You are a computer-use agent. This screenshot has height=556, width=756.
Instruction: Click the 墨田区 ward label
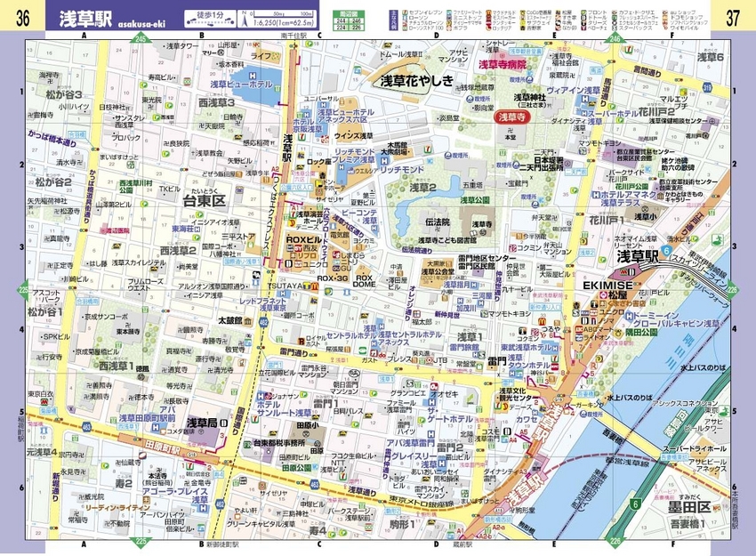[x=689, y=507]
